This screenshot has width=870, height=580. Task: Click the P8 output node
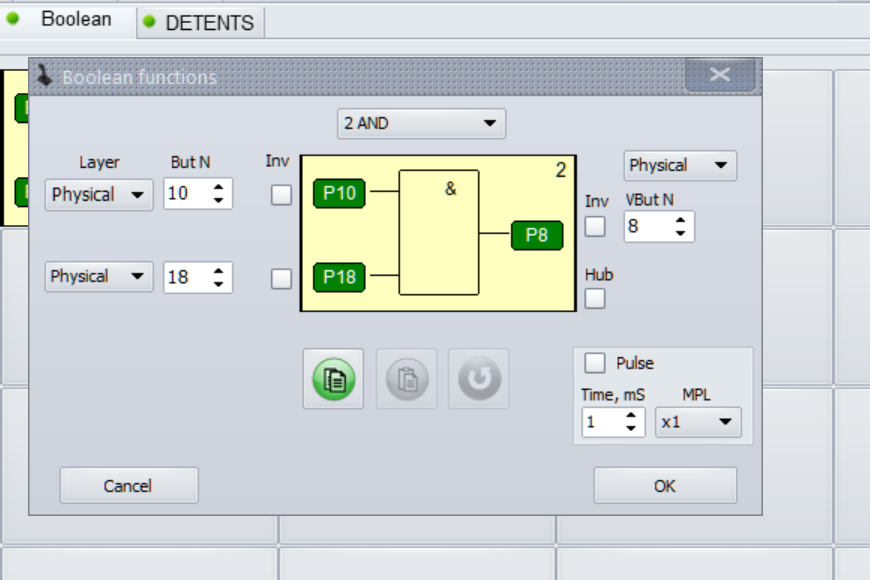[537, 235]
